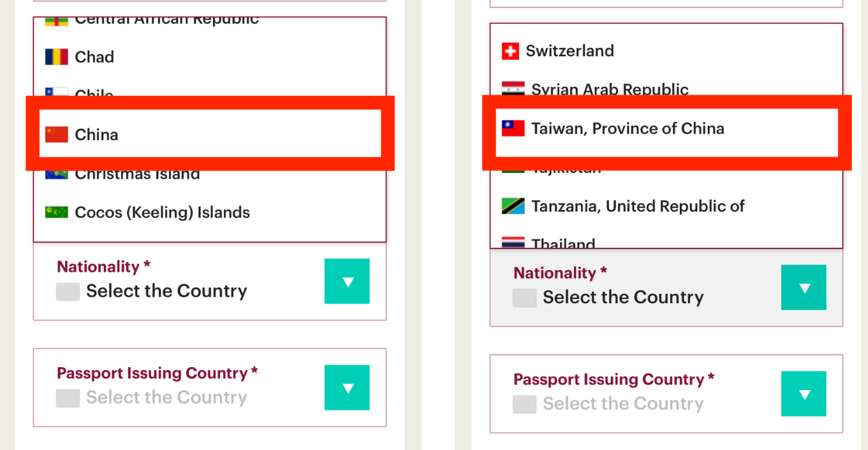Image resolution: width=868 pixels, height=450 pixels.
Task: Choose Chad in the country list
Action: [x=210, y=57]
